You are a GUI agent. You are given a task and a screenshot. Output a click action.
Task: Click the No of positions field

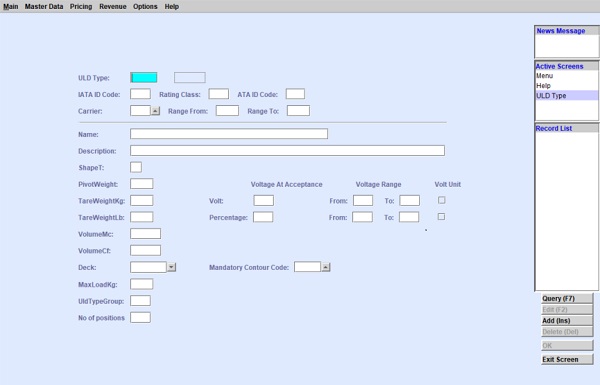[140, 318]
